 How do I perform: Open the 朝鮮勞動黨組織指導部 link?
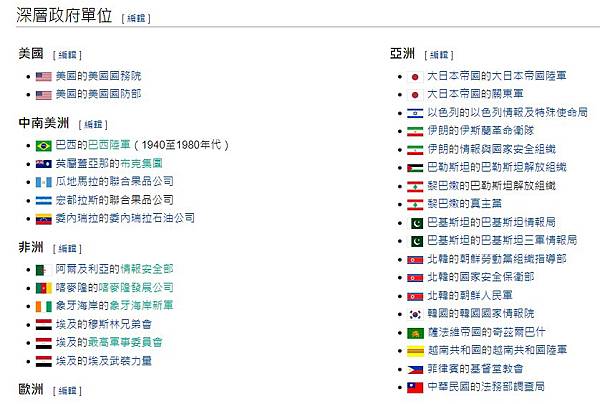[513, 259]
